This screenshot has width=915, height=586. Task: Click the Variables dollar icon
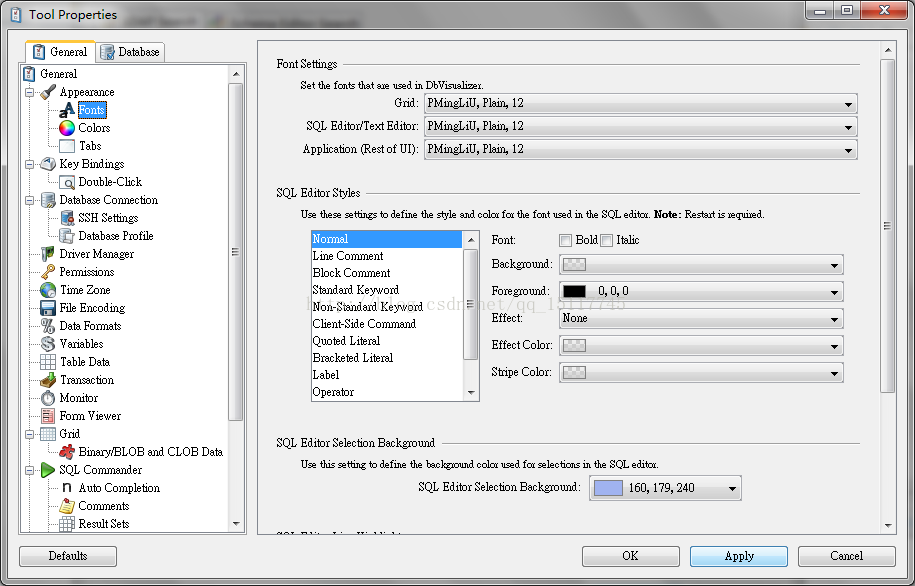[48, 344]
